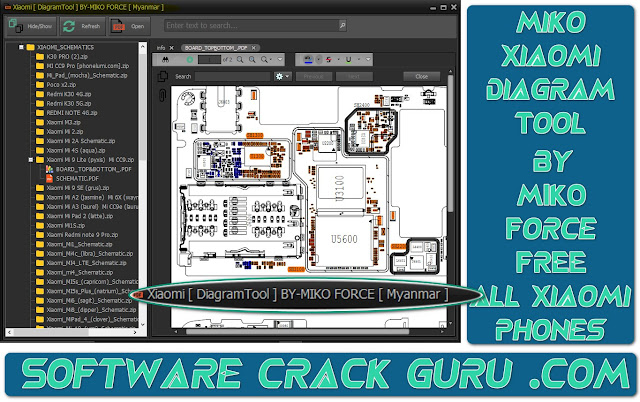Open the annotation toolbar overflow arrow
Screen dimensions: 640x402
(x=368, y=60)
